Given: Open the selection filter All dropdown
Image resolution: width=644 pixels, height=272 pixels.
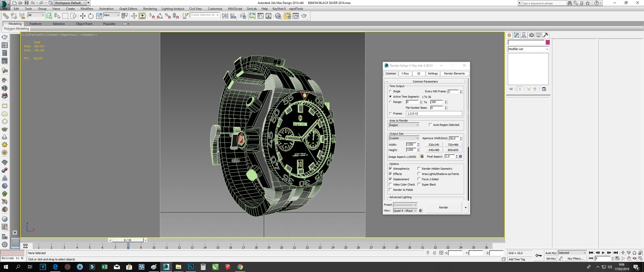Looking at the screenshot, I should [x=36, y=15].
